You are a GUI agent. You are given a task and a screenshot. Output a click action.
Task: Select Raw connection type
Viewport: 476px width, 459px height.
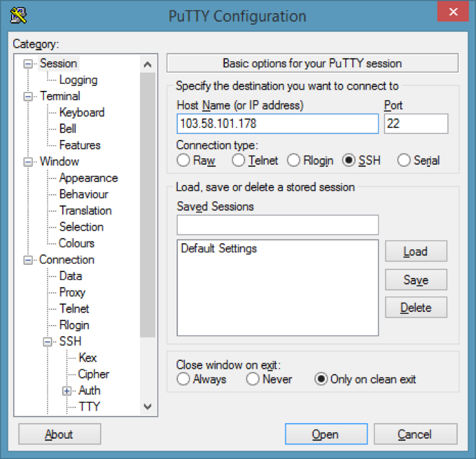(x=183, y=160)
